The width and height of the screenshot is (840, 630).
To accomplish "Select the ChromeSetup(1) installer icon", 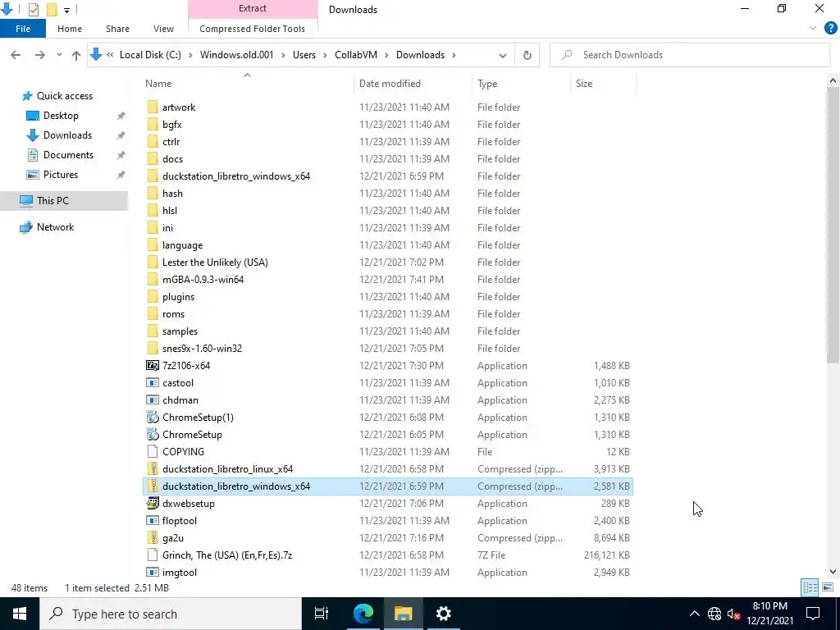I will [x=153, y=418].
